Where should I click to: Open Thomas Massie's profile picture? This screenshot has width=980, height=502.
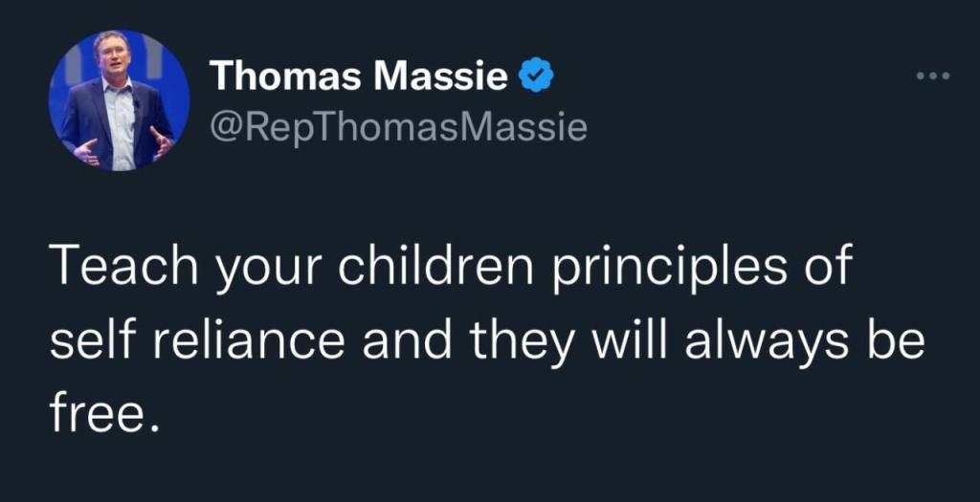(x=119, y=100)
